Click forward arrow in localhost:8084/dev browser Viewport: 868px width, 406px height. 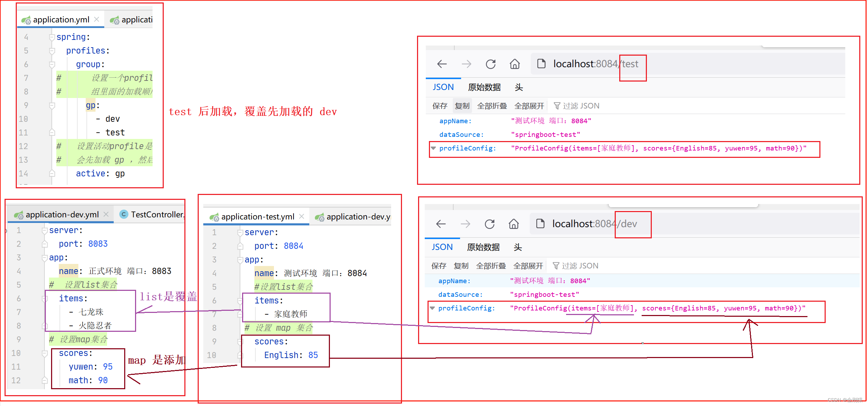(x=465, y=224)
